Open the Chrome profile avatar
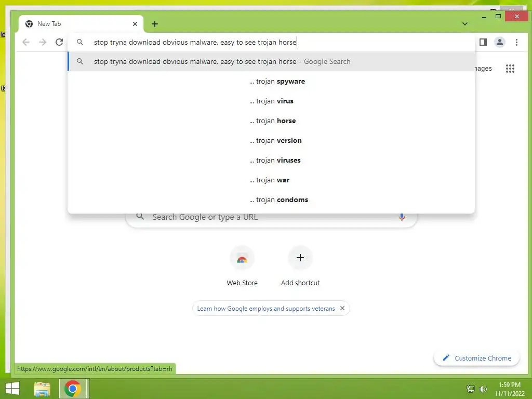532x399 pixels. coord(499,42)
